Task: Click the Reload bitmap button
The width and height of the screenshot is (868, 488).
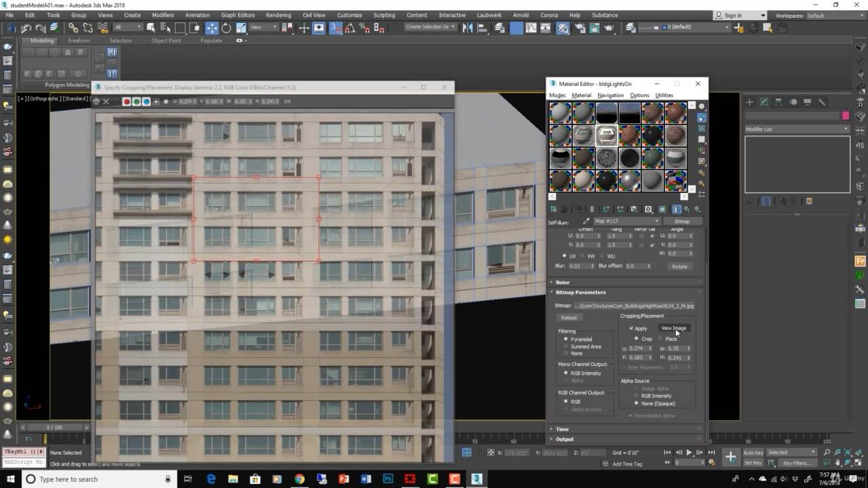Action: (569, 317)
